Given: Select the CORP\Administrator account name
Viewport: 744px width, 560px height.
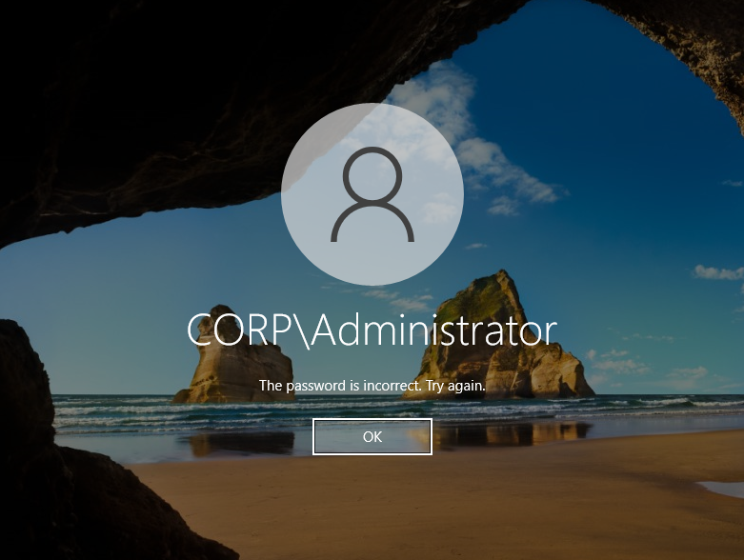Looking at the screenshot, I should pos(372,330).
